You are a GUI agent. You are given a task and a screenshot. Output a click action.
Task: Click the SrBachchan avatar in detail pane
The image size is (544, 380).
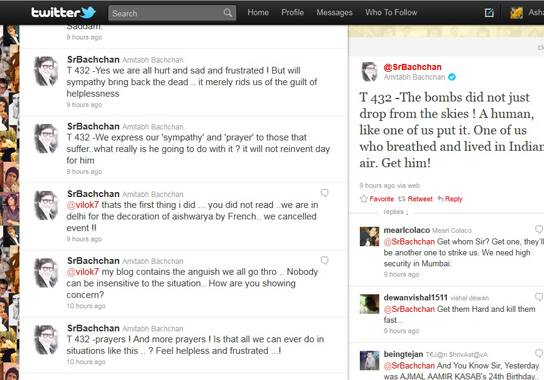tap(369, 71)
